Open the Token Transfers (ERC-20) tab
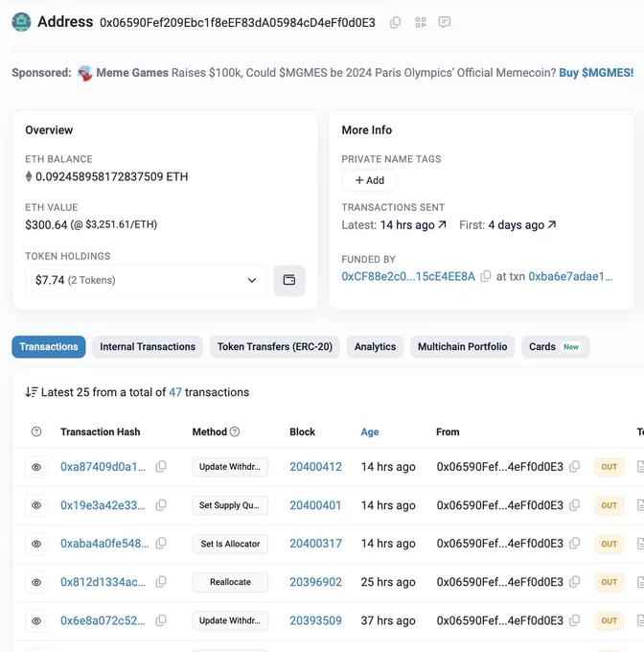The width and height of the screenshot is (644, 652). tap(275, 347)
